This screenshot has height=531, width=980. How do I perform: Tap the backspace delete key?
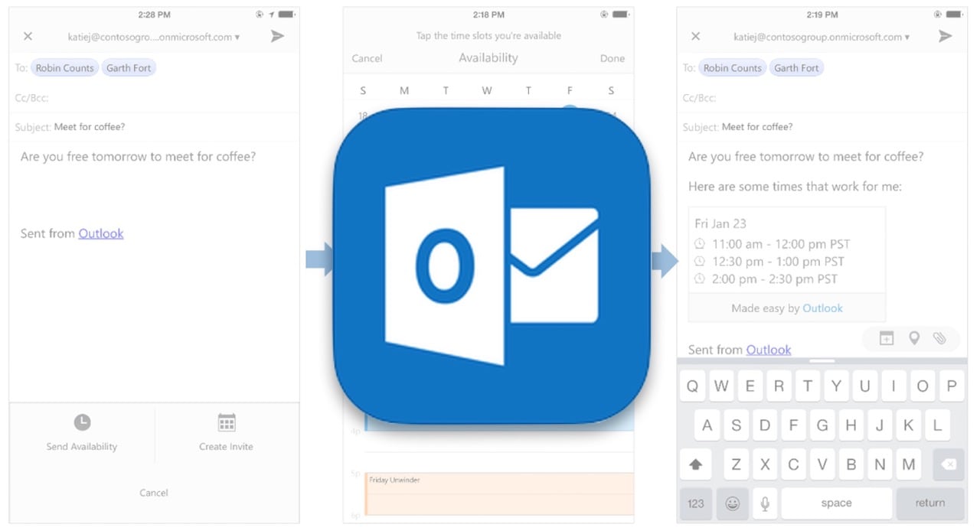click(x=949, y=464)
